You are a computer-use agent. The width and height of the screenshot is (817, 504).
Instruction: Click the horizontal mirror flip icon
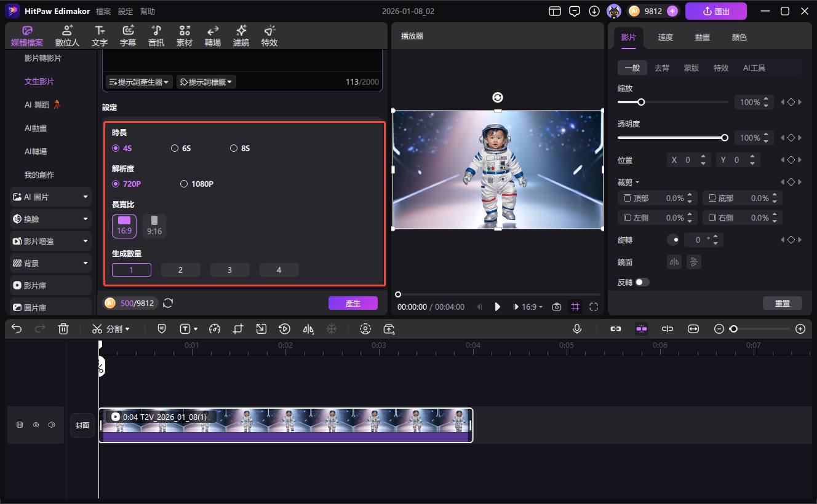(674, 262)
